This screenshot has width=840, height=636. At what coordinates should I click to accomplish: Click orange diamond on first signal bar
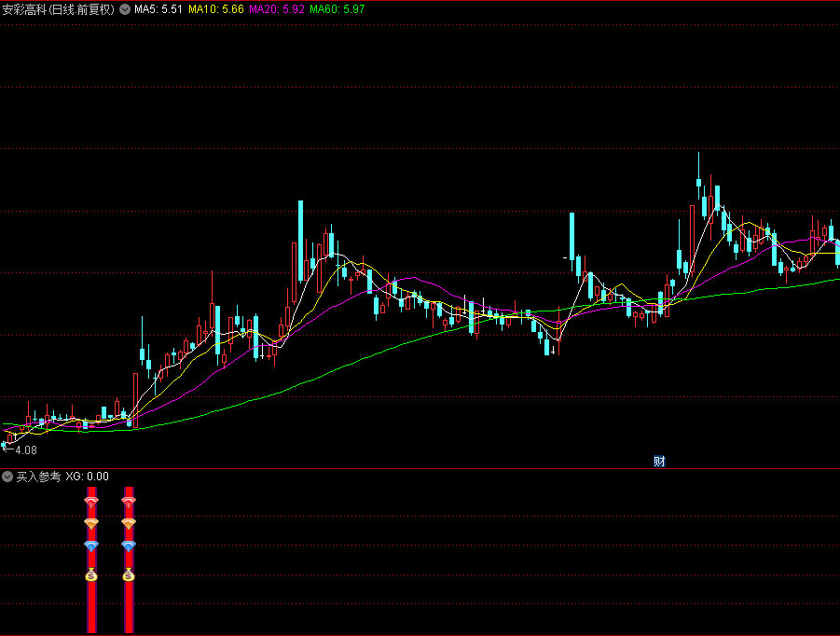[x=91, y=523]
